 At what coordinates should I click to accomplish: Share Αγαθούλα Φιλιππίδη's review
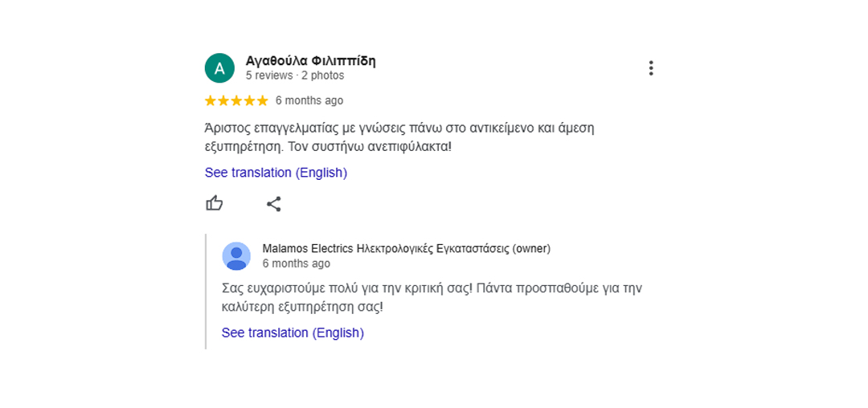pyautogui.click(x=273, y=204)
